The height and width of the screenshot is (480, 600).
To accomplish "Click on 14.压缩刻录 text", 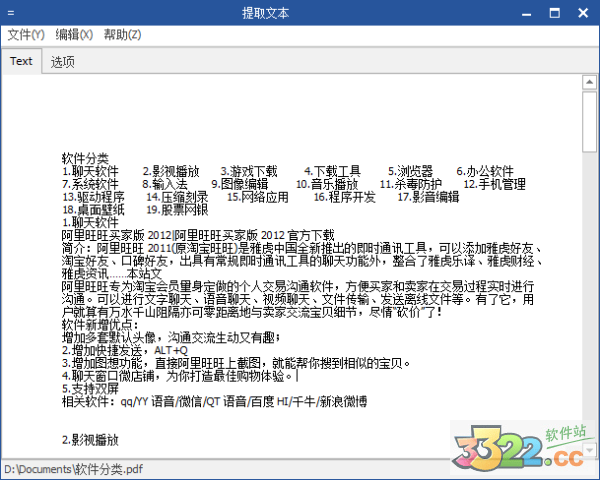I will [177, 197].
